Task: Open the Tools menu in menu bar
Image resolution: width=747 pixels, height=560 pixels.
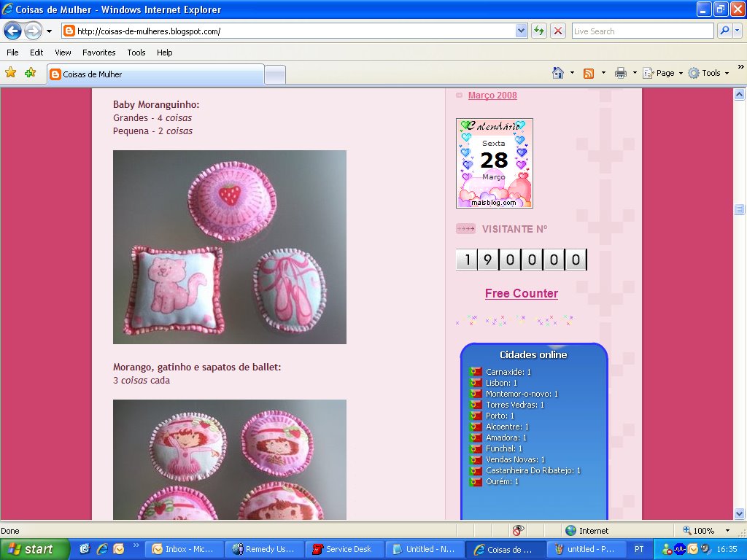Action: (x=136, y=52)
